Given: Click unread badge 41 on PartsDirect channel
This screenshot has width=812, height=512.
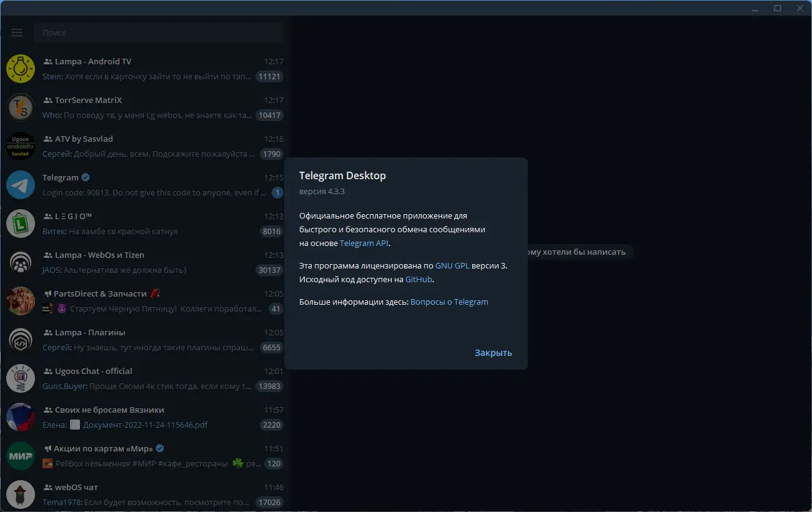Looking at the screenshot, I should click(x=276, y=309).
